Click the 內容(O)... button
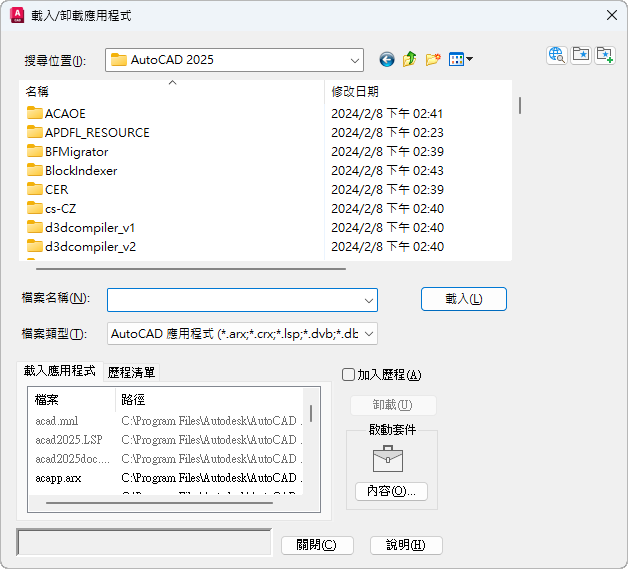The image size is (628, 569). (391, 491)
